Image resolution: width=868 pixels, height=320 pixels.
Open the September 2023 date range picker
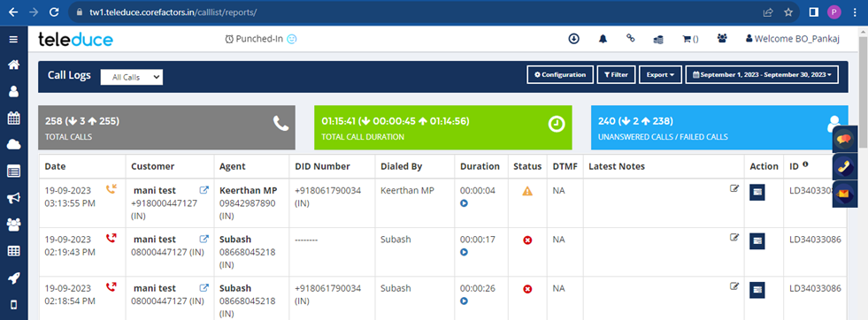coord(762,74)
